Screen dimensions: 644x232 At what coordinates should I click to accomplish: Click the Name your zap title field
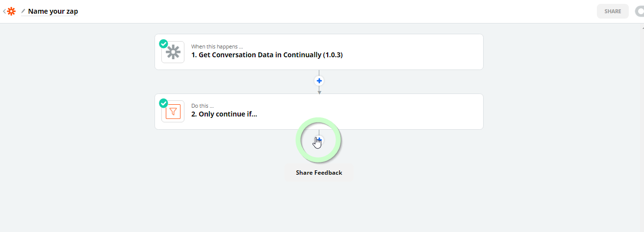(53, 11)
